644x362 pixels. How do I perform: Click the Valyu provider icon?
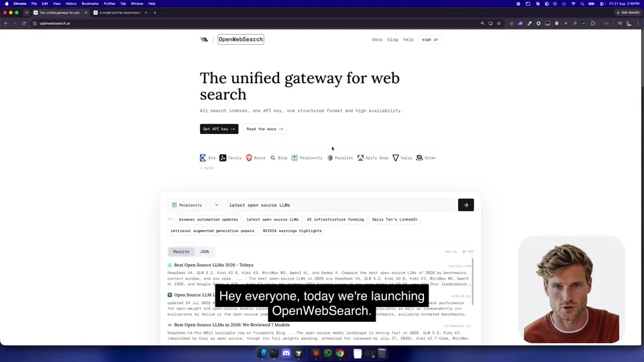click(396, 158)
